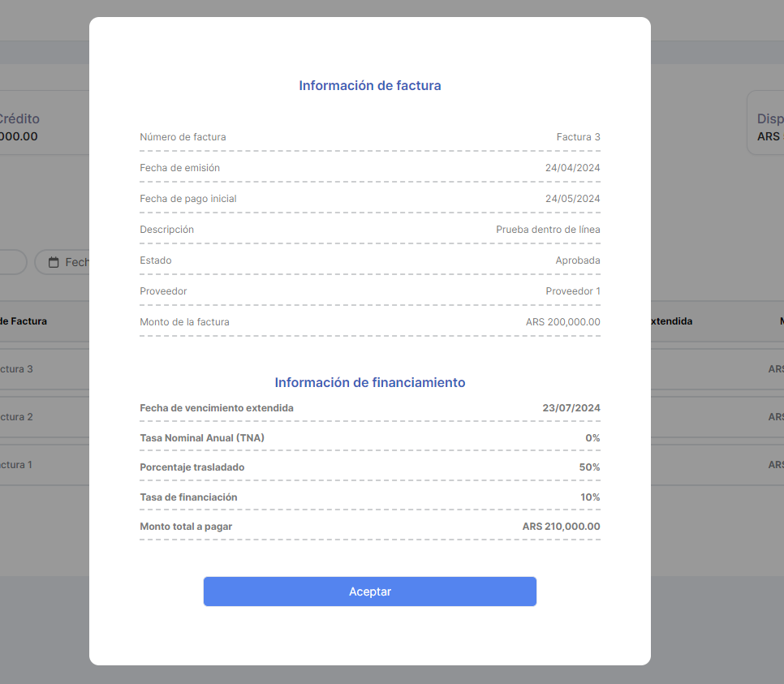
Task: Click the Aceptar button
Action: pos(369,592)
